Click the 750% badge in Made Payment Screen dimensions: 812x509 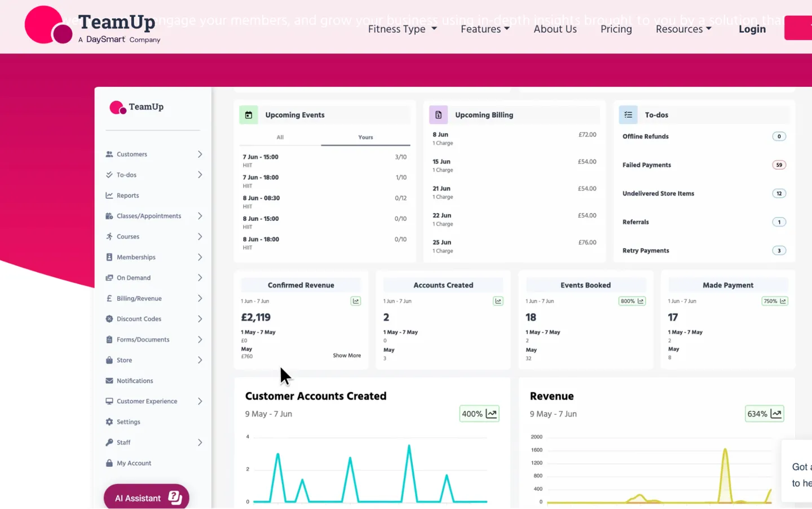point(775,301)
